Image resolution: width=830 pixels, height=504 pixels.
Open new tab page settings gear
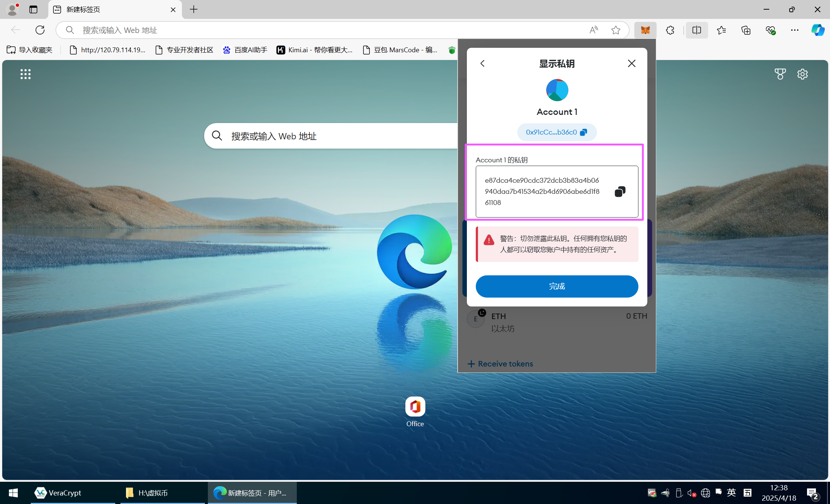pyautogui.click(x=803, y=74)
